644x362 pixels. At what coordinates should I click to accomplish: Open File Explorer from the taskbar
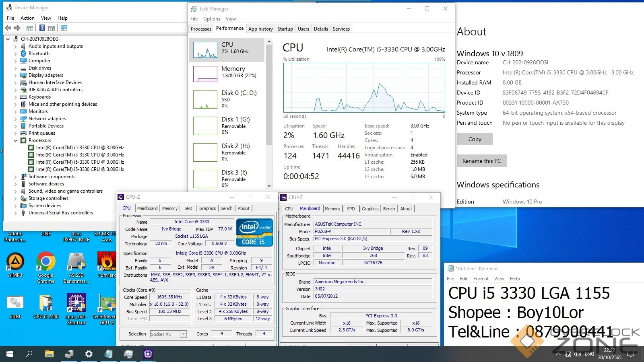(x=49, y=354)
